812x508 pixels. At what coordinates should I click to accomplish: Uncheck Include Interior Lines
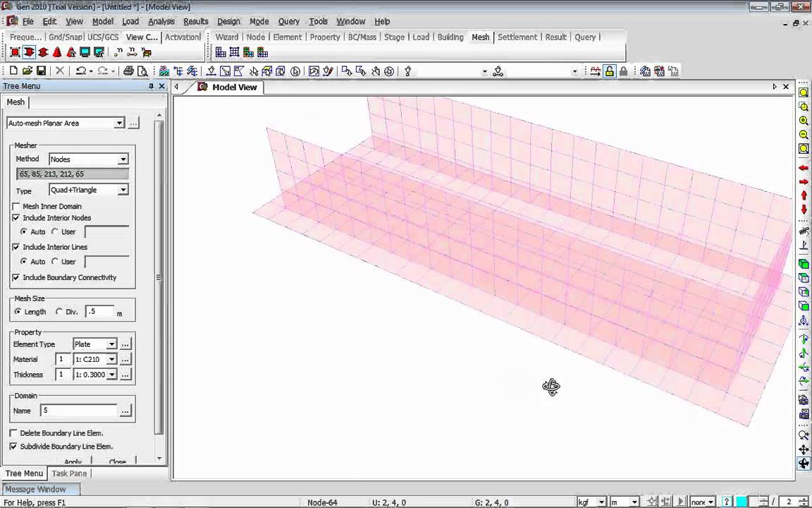pyautogui.click(x=16, y=247)
